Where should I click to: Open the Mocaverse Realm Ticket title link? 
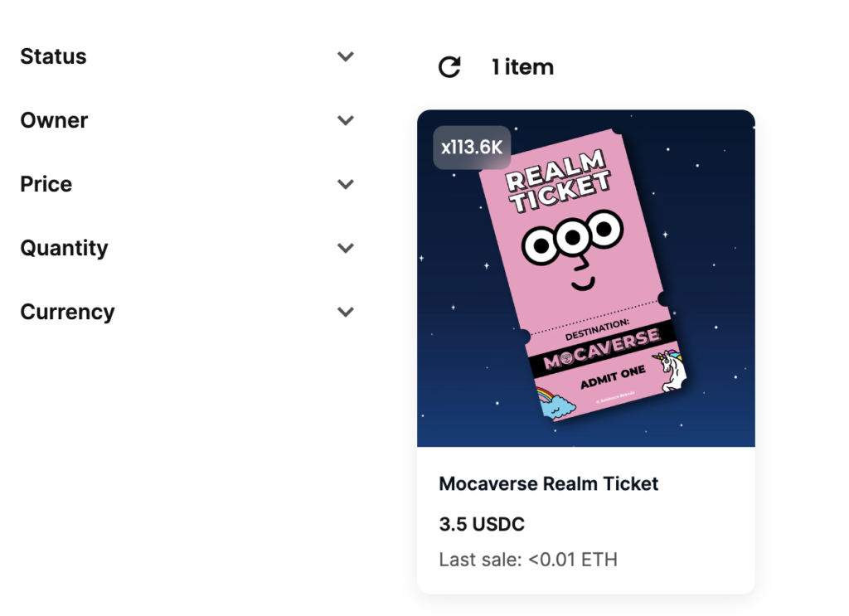coord(548,483)
